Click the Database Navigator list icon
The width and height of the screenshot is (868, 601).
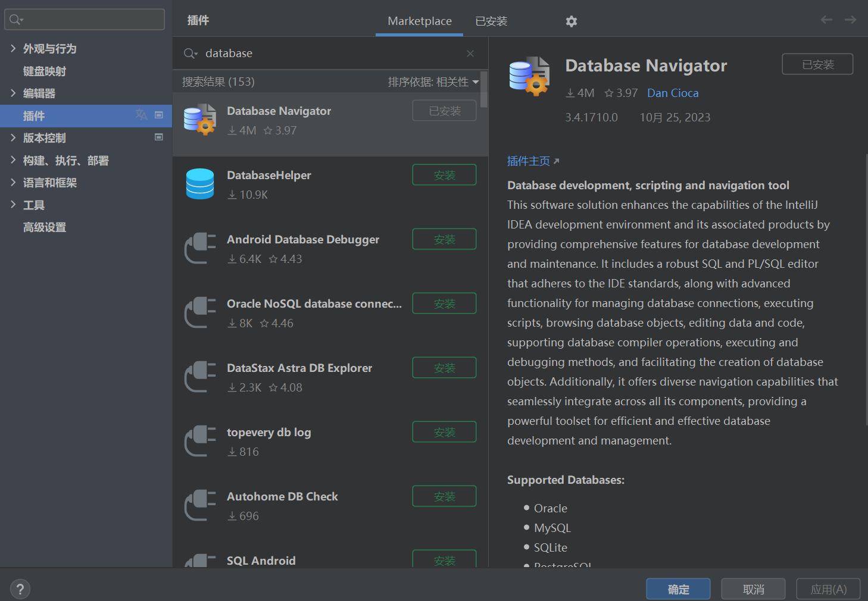(200, 120)
